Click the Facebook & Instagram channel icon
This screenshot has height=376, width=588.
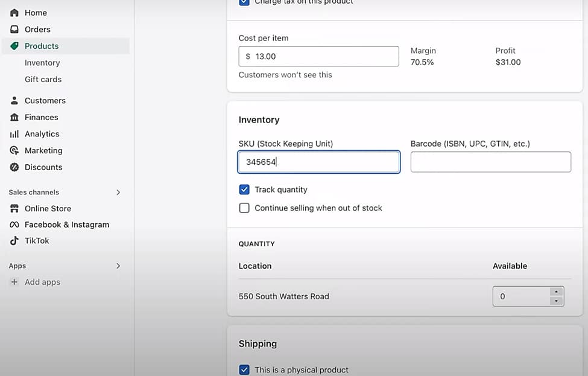pyautogui.click(x=14, y=224)
